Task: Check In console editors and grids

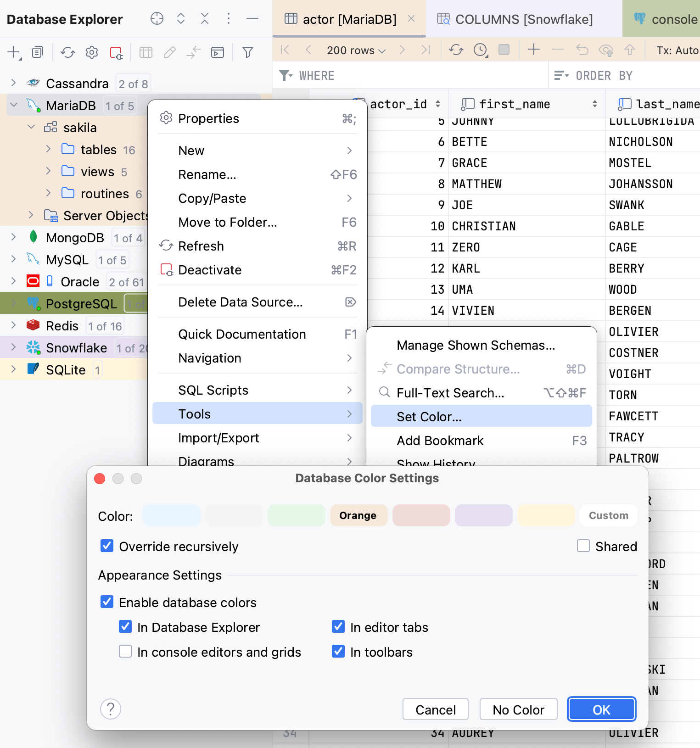Action: 125,652
